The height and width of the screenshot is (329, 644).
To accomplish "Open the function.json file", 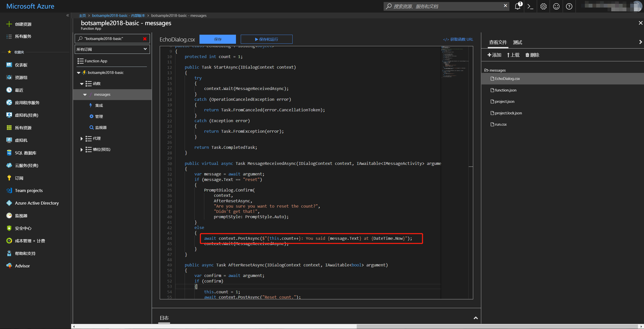I will point(505,90).
